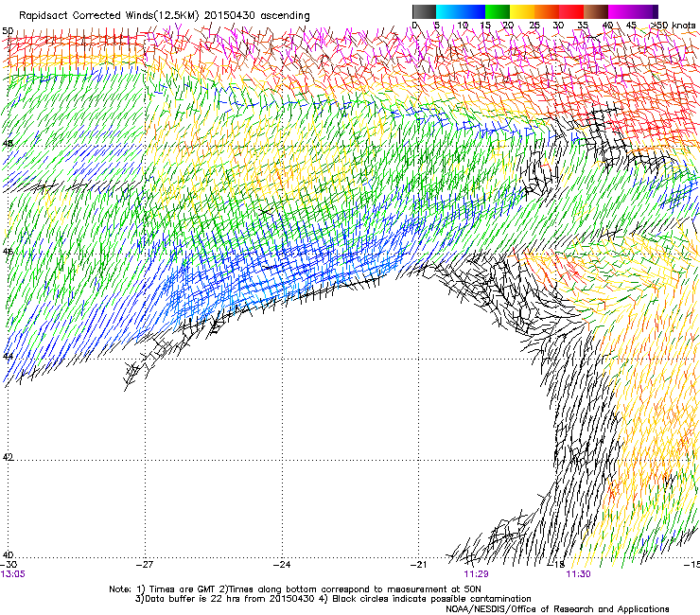This screenshot has width=700, height=615.
Task: Click the longitude label '-21' on bottom axis
Action: coord(419,565)
